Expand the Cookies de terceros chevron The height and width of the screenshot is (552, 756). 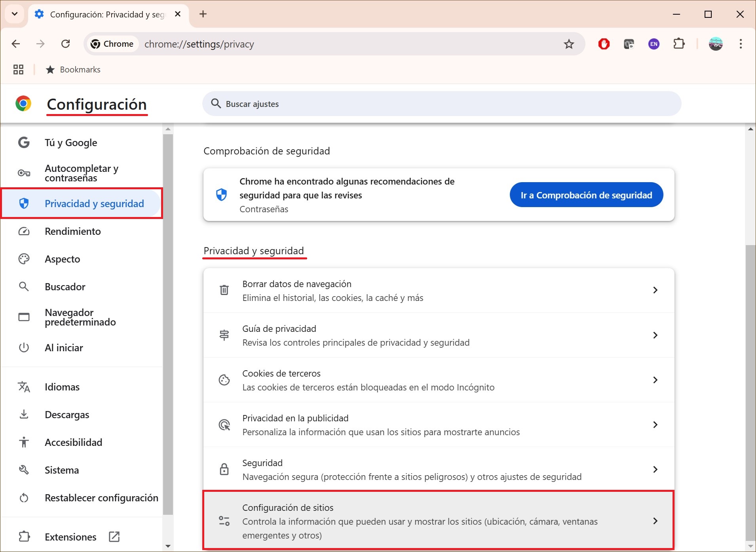655,380
